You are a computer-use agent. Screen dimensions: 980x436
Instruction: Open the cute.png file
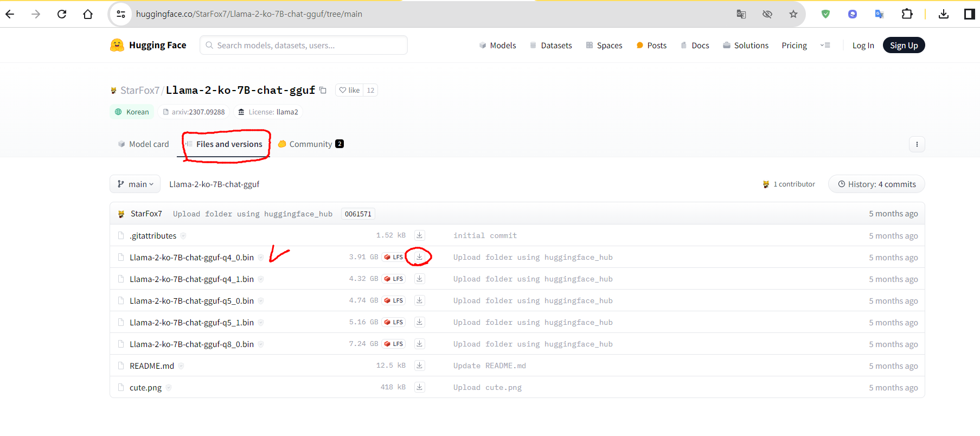pyautogui.click(x=145, y=387)
